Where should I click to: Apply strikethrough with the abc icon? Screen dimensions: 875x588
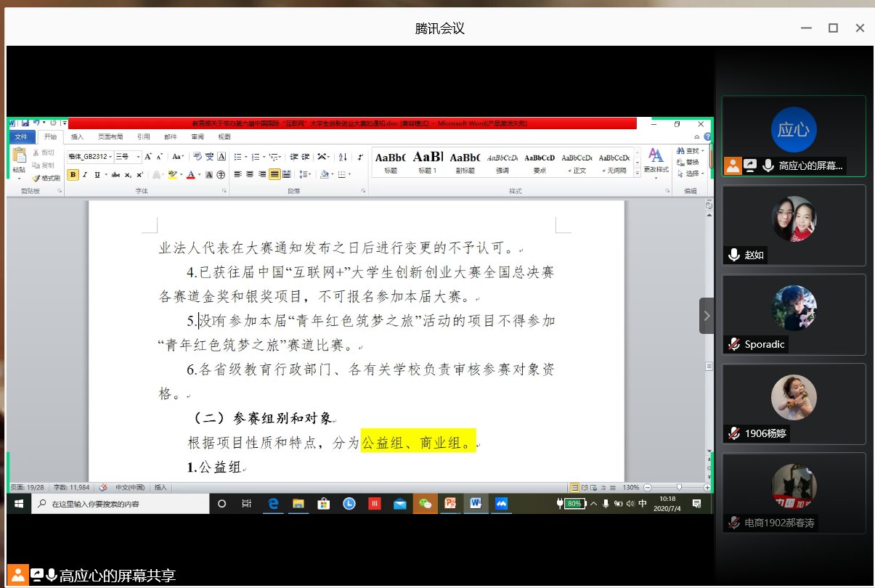click(x=116, y=174)
